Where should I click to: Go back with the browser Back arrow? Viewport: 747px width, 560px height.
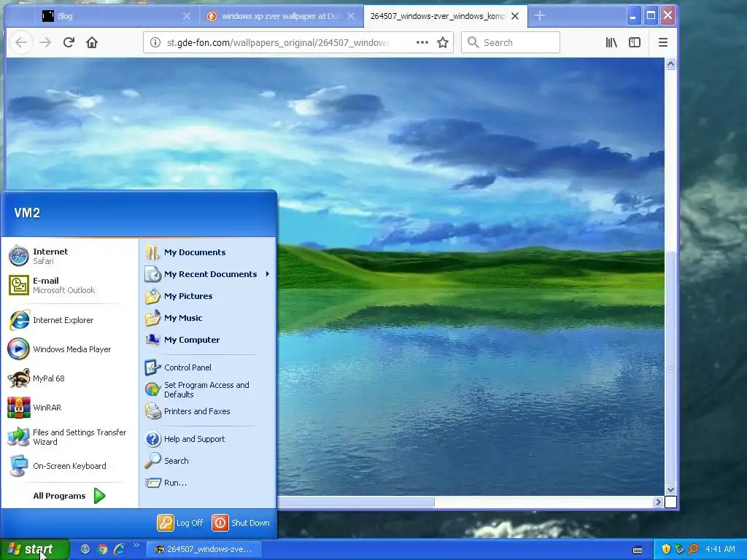pos(21,42)
